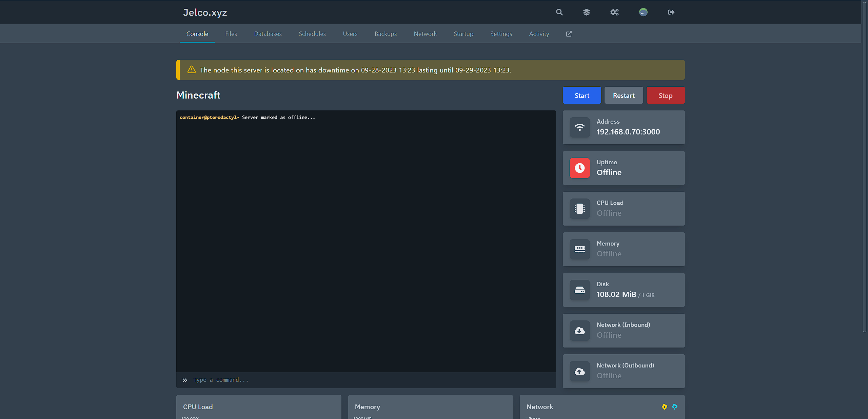This screenshot has width=868, height=419.
Task: Click the Network graph card title
Action: [540, 407]
